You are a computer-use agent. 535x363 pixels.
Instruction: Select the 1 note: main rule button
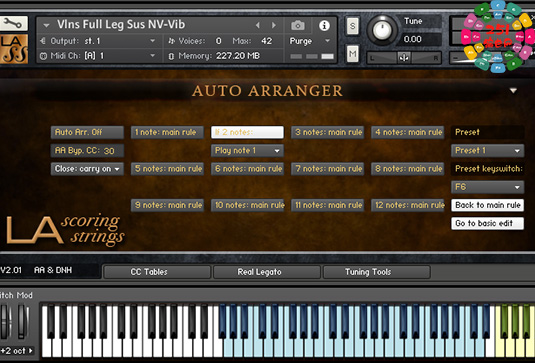pos(167,132)
